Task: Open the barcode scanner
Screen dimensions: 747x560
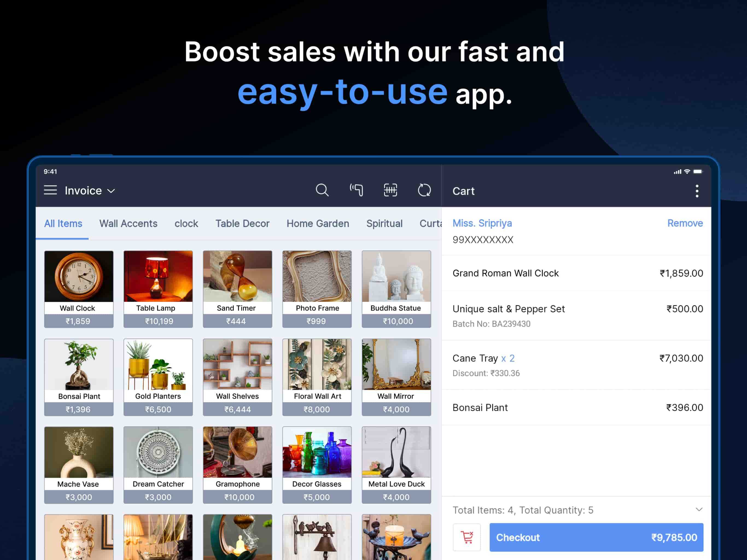Action: click(390, 190)
